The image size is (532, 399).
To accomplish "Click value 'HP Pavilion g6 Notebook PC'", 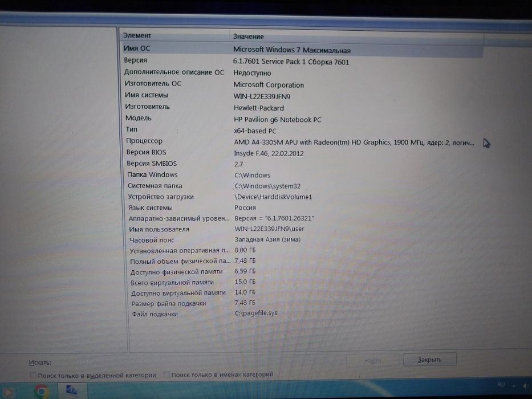I will pyautogui.click(x=277, y=120).
